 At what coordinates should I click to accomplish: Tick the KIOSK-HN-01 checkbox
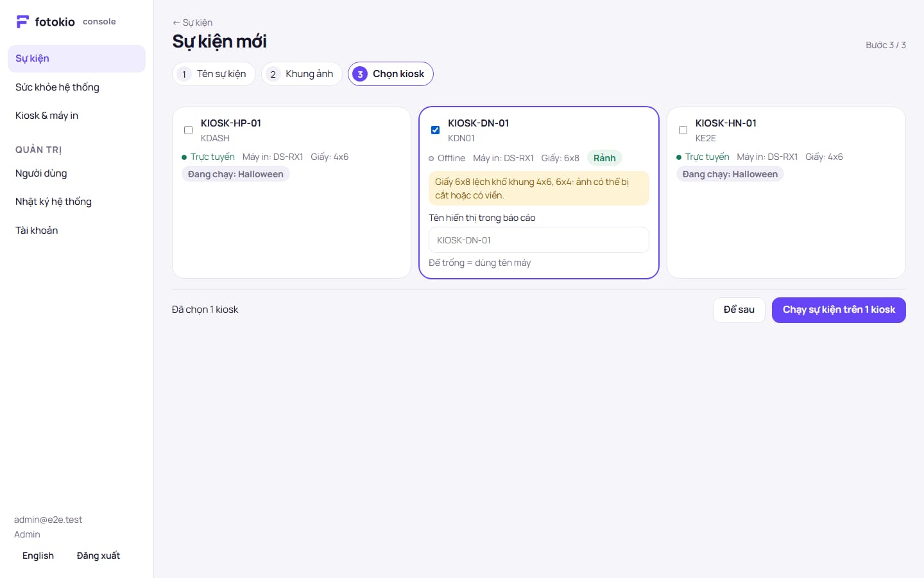click(683, 130)
